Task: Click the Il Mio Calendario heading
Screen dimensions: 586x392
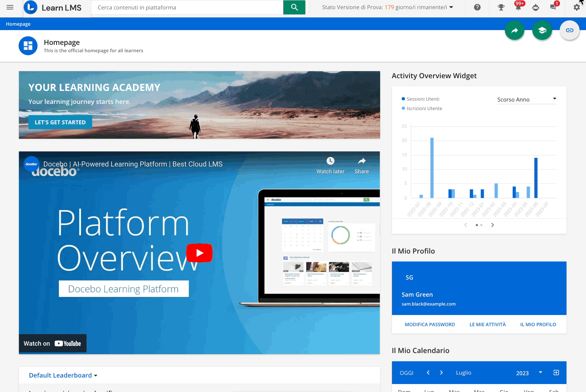Action: coord(420,350)
